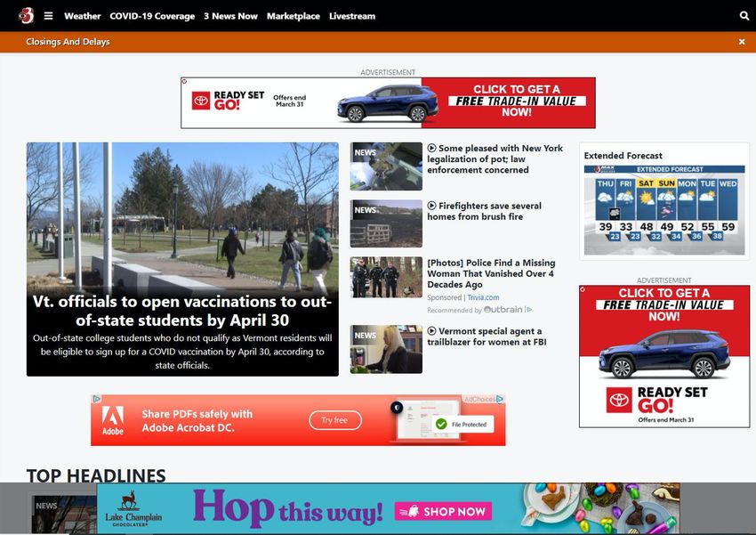Open New York pot legalization story thumbnail
756x535 pixels.
386,166
